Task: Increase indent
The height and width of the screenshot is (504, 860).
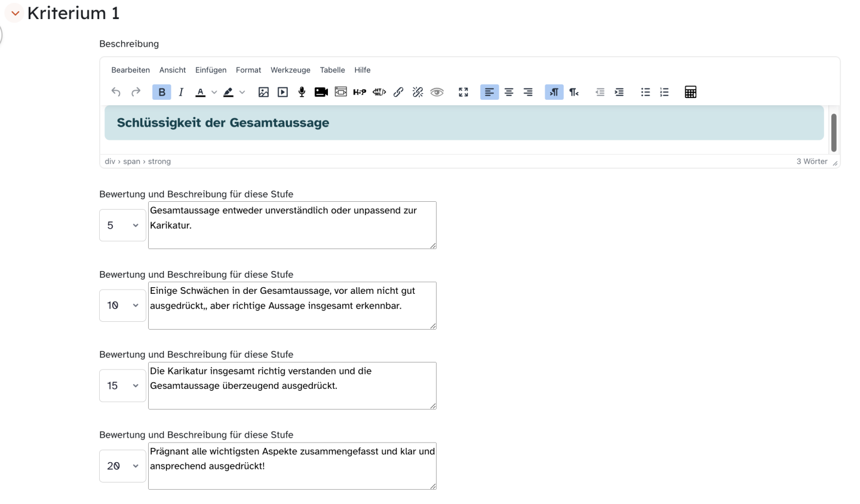Action: [619, 92]
